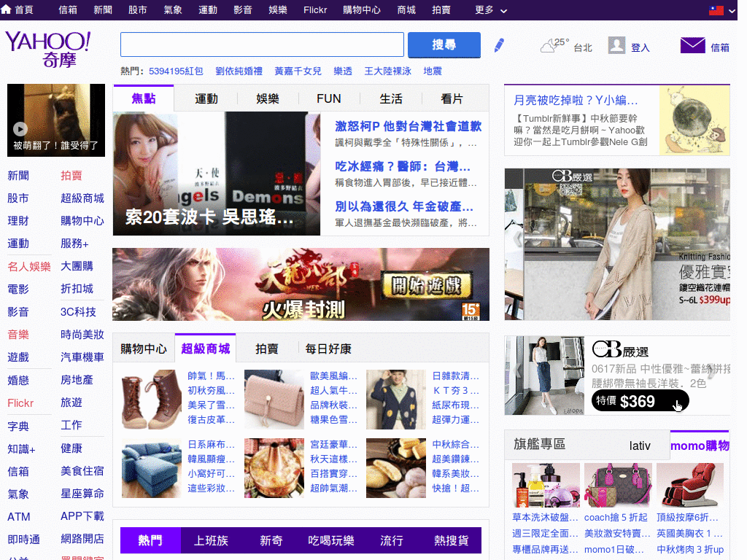Open Flickr link in left sidebar
This screenshot has height=560, width=747.
coord(20,403)
